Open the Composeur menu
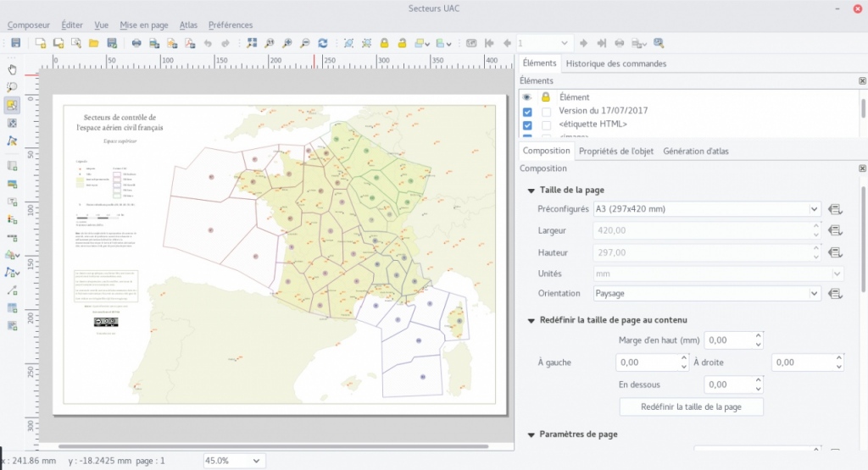This screenshot has height=470, width=868. 28,25
